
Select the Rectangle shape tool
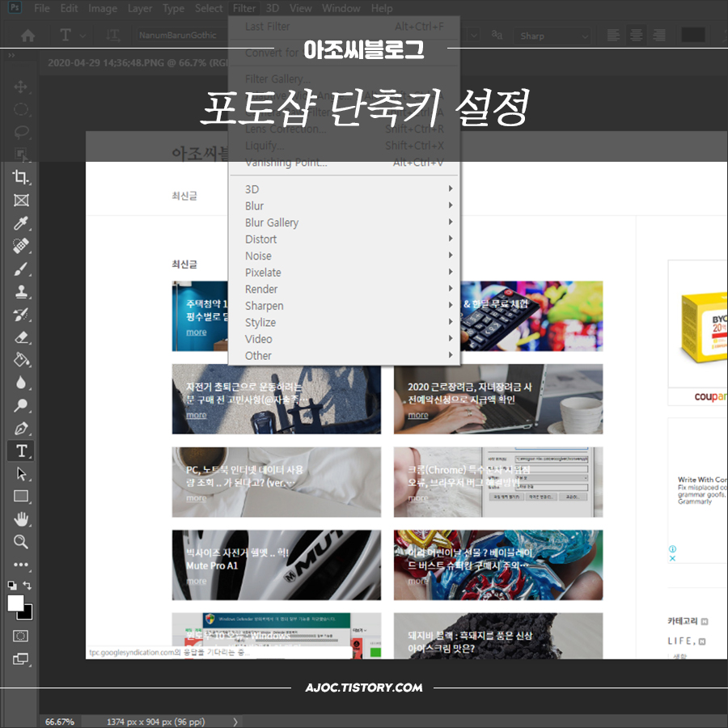tap(21, 497)
